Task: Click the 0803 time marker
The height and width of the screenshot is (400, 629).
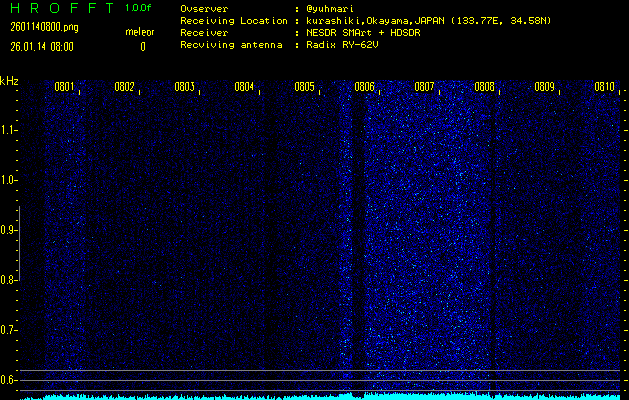Action: click(x=185, y=87)
